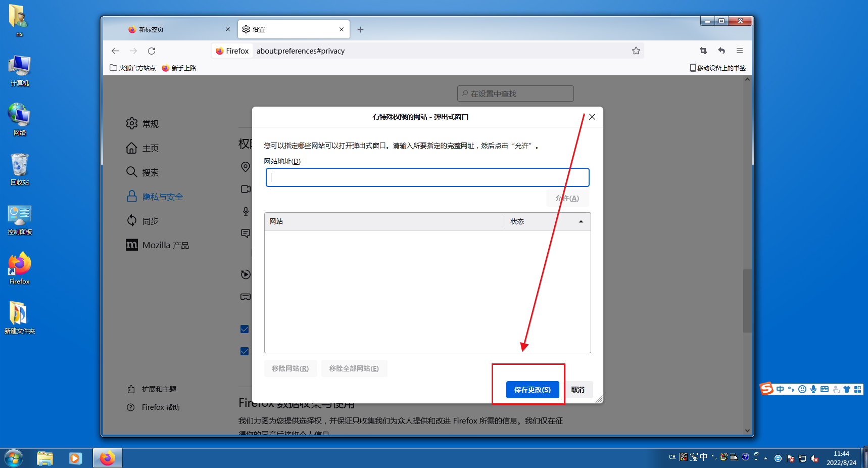This screenshot has width=868, height=468.
Task: Click the Sogou emoji smiley icon
Action: [x=802, y=389]
